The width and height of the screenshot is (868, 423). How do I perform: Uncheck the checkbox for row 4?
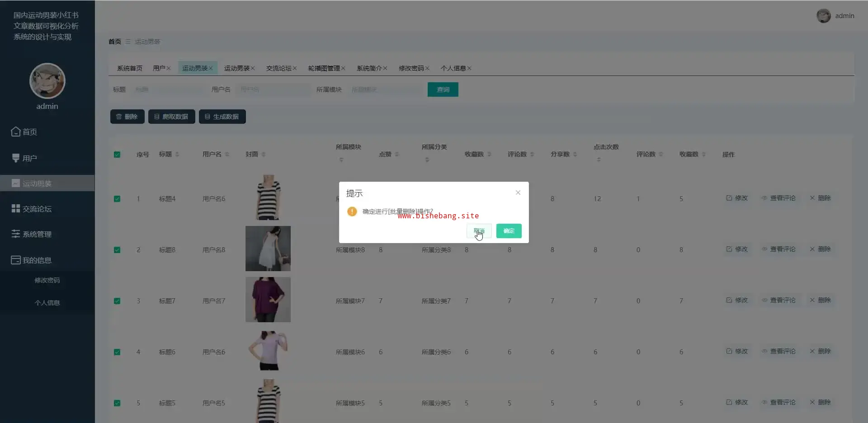(117, 352)
